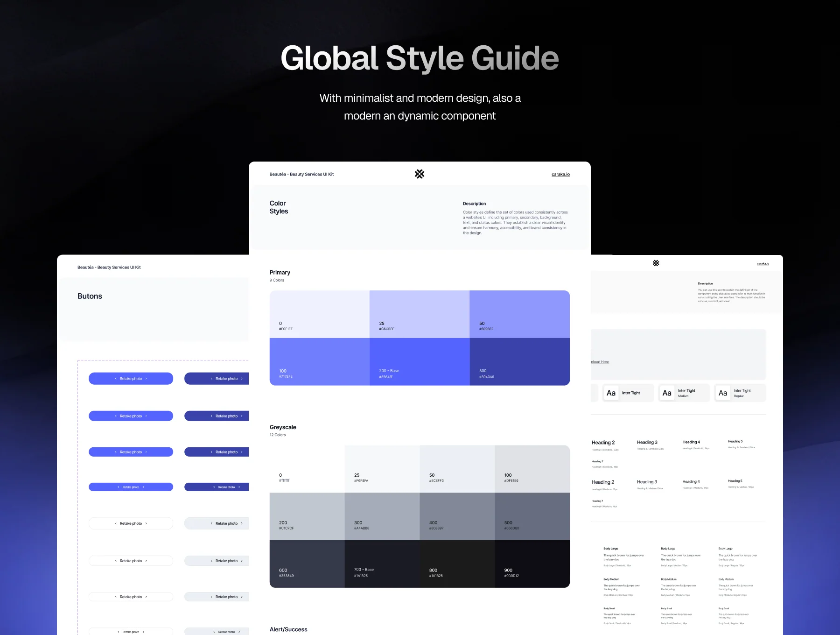Pick greyscale swatch 900 #0D0D12

pyautogui.click(x=532, y=564)
